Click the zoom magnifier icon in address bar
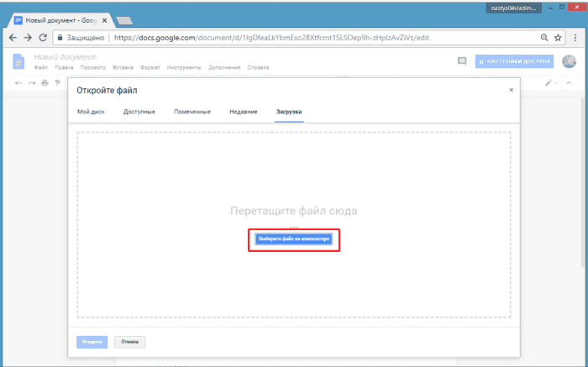The image size is (588, 367). 543,38
